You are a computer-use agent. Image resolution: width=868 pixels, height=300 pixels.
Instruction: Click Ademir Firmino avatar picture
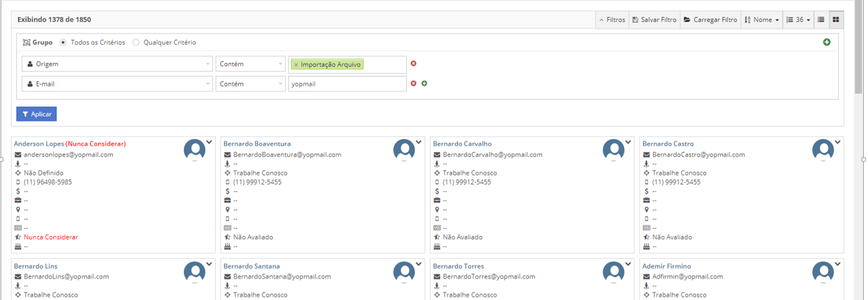tap(823, 272)
